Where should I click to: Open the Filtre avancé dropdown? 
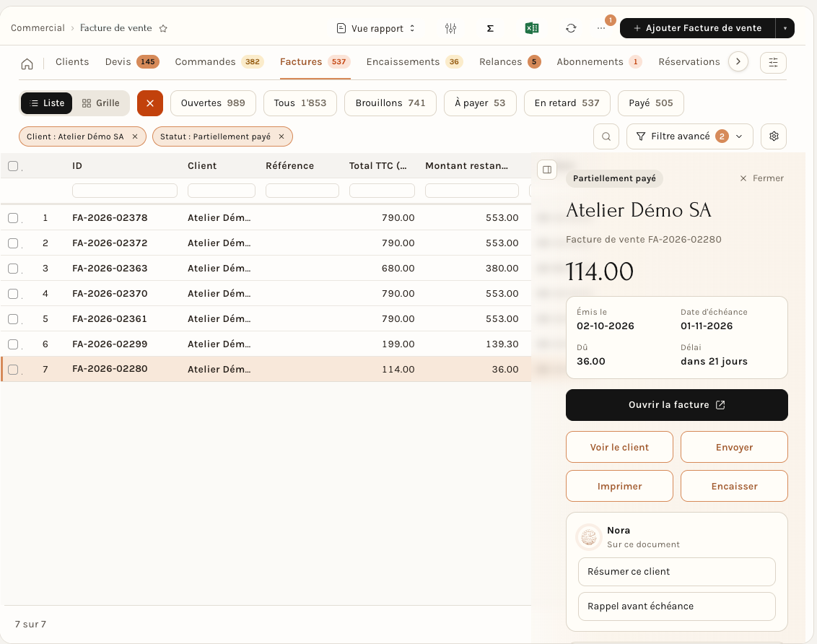(689, 136)
